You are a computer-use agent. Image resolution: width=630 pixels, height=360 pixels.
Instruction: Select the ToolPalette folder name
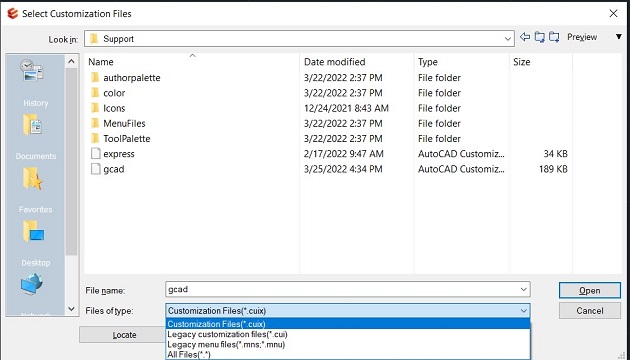click(x=127, y=139)
